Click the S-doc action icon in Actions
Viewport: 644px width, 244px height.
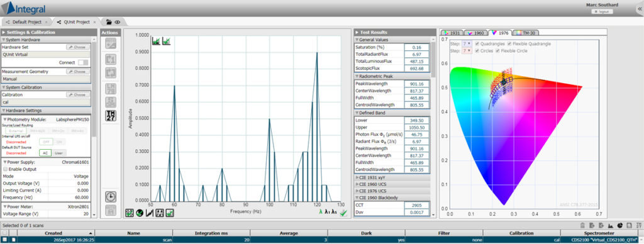pos(111,102)
